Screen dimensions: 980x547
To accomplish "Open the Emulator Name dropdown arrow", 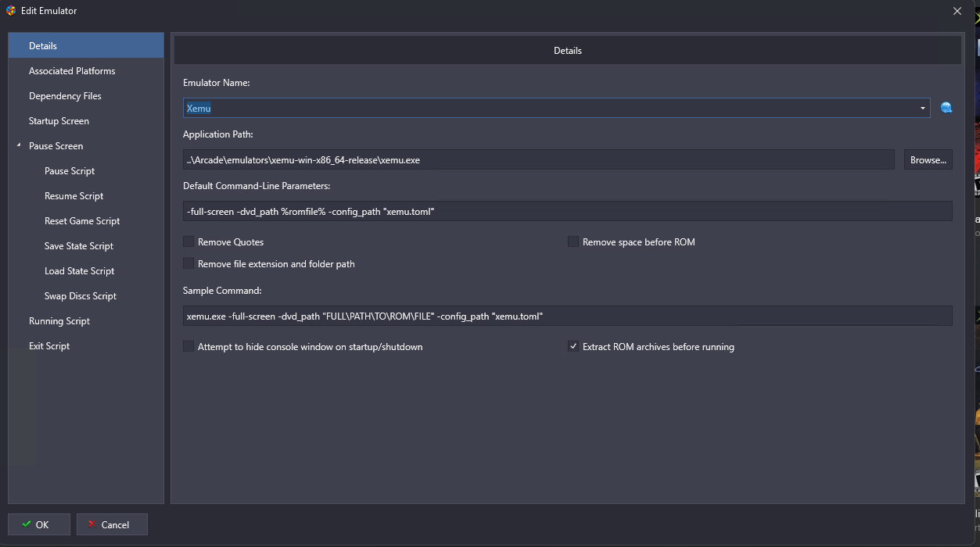I will pos(923,108).
